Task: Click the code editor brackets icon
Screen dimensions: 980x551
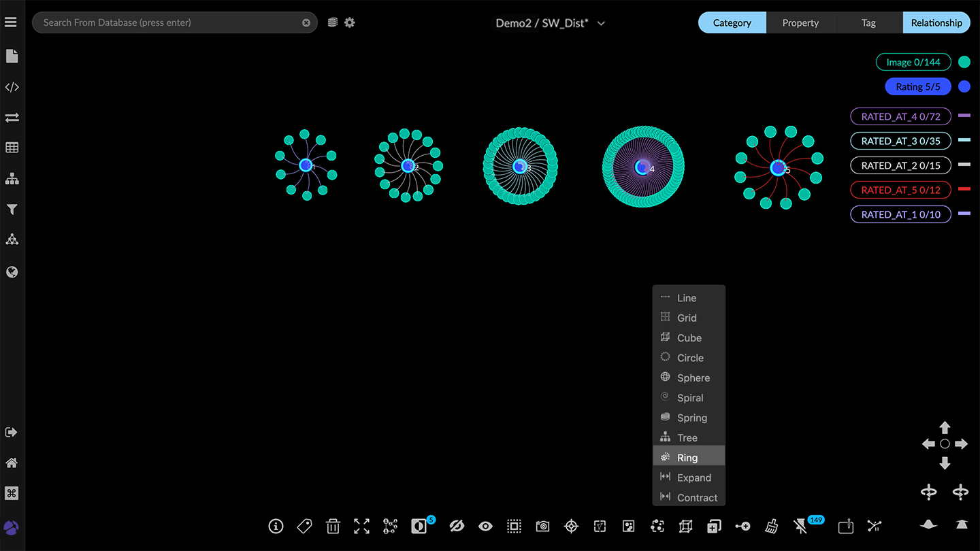Action: [12, 87]
